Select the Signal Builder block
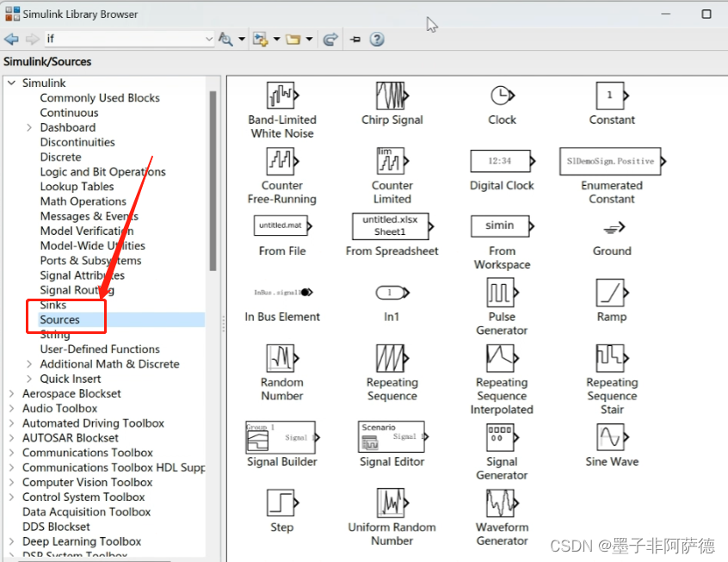Viewport: 728px width, 562px height. pyautogui.click(x=283, y=437)
